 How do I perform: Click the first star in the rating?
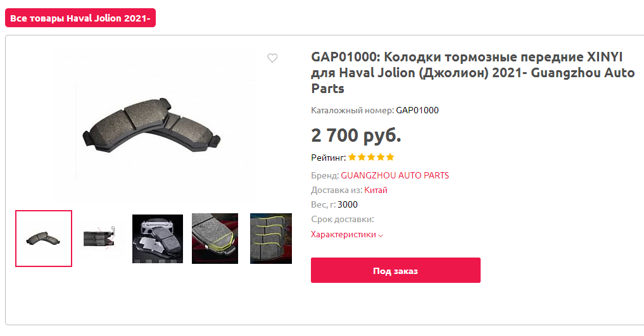pos(352,157)
